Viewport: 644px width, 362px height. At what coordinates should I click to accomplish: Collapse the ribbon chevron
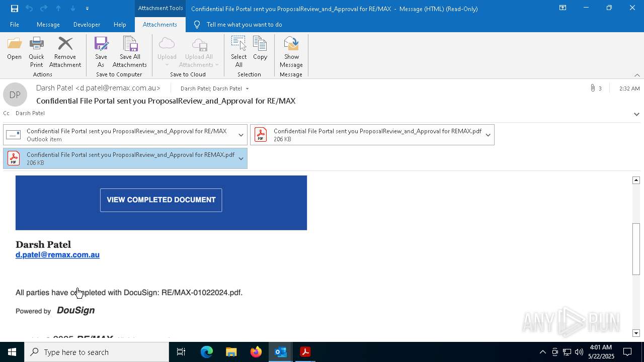[637, 75]
